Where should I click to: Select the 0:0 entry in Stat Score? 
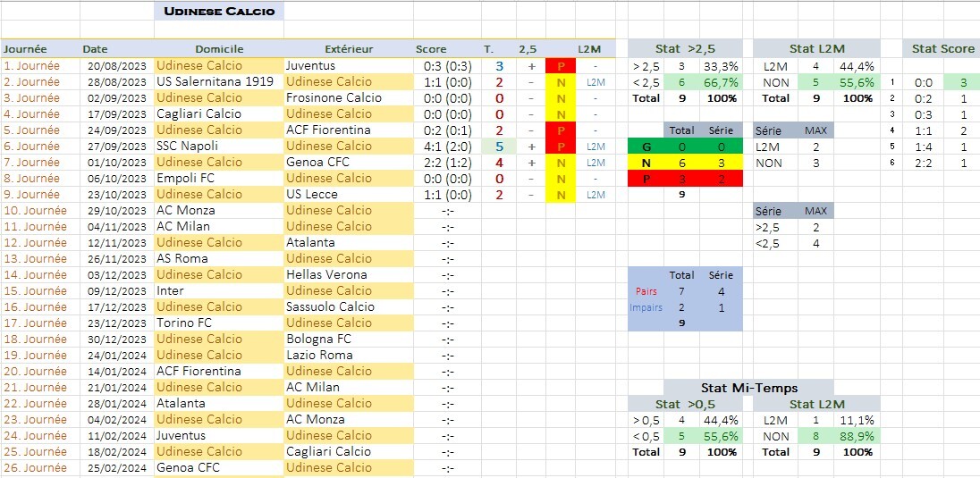click(924, 82)
